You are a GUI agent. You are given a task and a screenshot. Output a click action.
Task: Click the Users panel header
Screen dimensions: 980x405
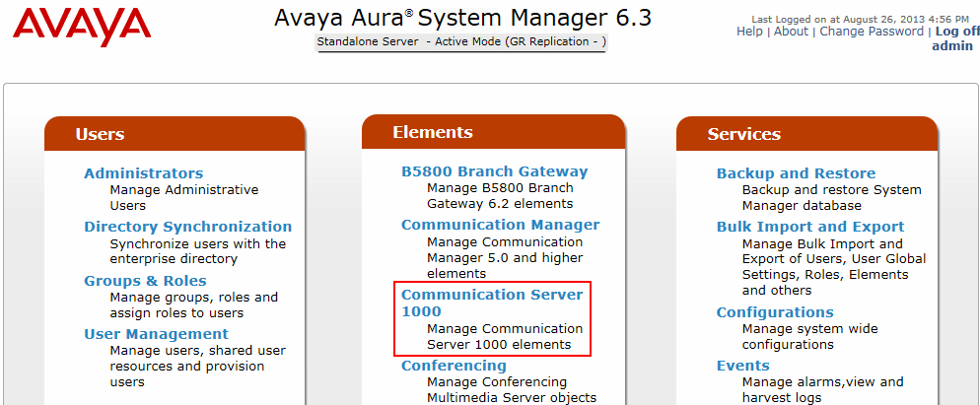(x=175, y=134)
